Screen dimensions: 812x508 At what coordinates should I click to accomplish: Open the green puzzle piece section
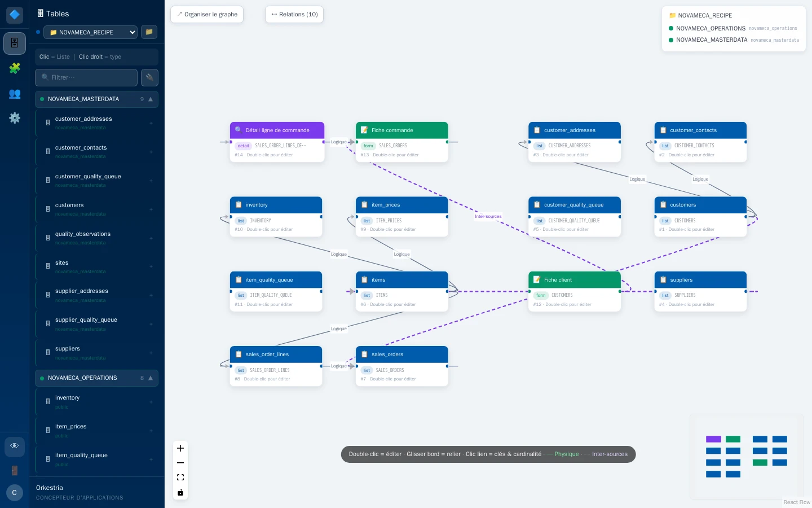click(15, 68)
